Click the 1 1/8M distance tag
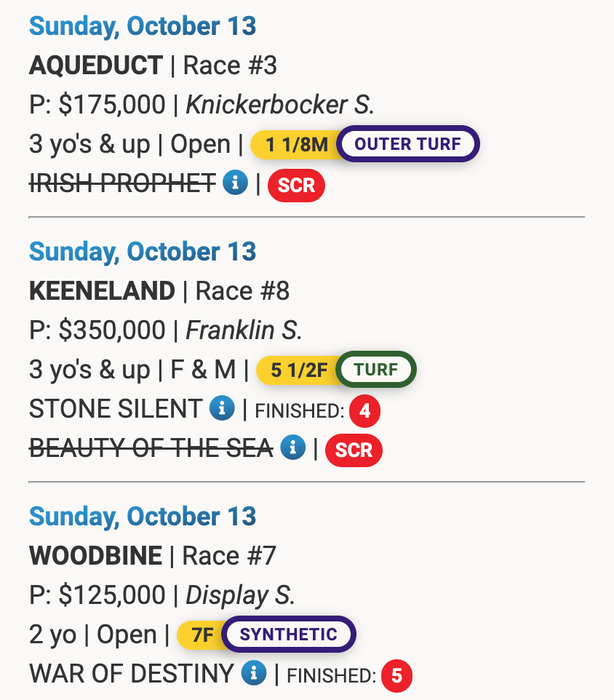 pos(295,145)
